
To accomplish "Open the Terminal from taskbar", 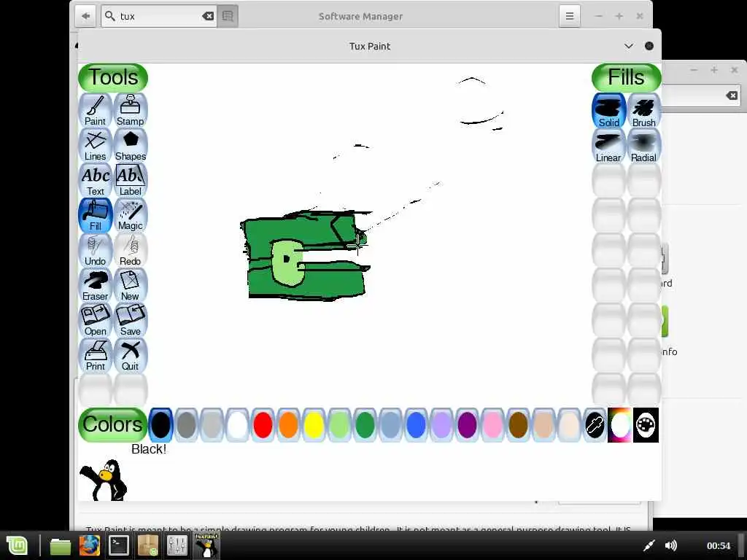I will click(119, 545).
